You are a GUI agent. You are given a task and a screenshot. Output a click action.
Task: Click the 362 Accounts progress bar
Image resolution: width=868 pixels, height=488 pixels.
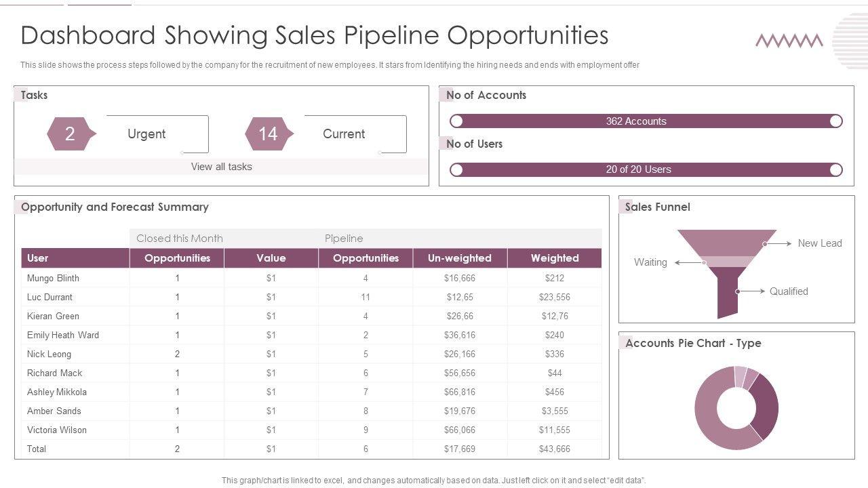tap(646, 121)
